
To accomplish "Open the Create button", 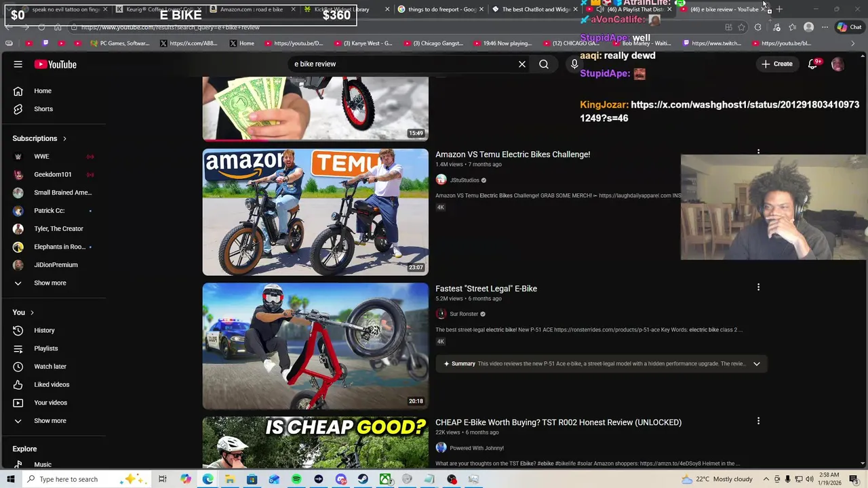I will coord(776,64).
